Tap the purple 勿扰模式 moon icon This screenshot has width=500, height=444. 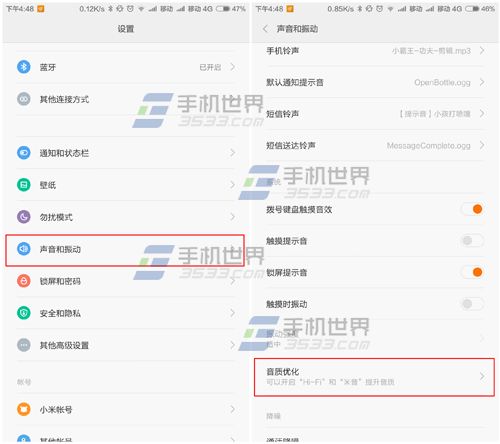click(x=24, y=217)
